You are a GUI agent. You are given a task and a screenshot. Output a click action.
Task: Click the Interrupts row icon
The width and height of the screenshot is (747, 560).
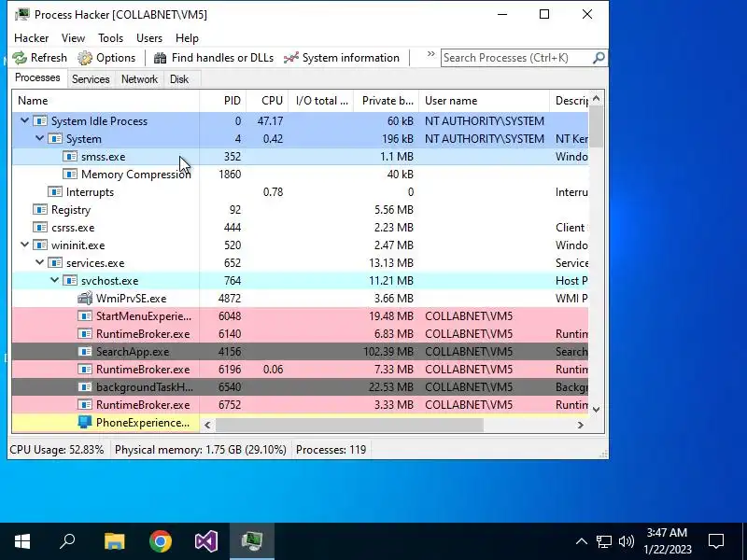(55, 192)
